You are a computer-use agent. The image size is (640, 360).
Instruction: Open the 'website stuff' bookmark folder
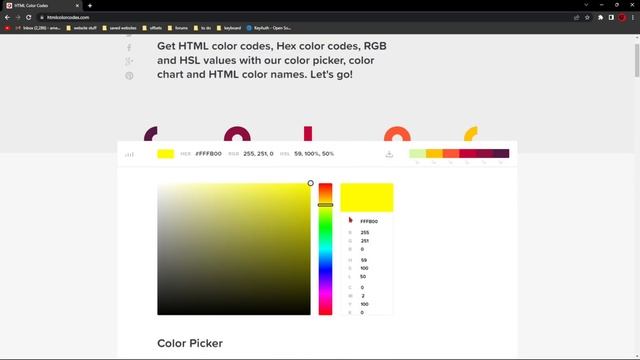coord(81,28)
